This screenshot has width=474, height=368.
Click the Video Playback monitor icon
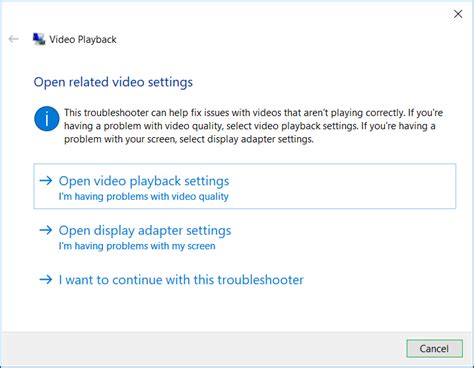tap(39, 39)
